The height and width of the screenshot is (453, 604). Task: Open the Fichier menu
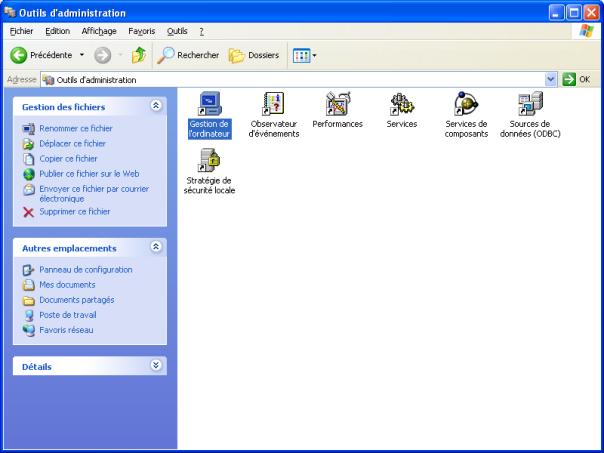pos(22,31)
